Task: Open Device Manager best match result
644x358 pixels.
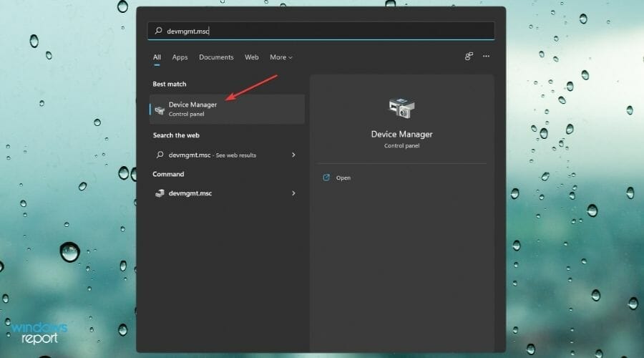Action: click(227, 109)
